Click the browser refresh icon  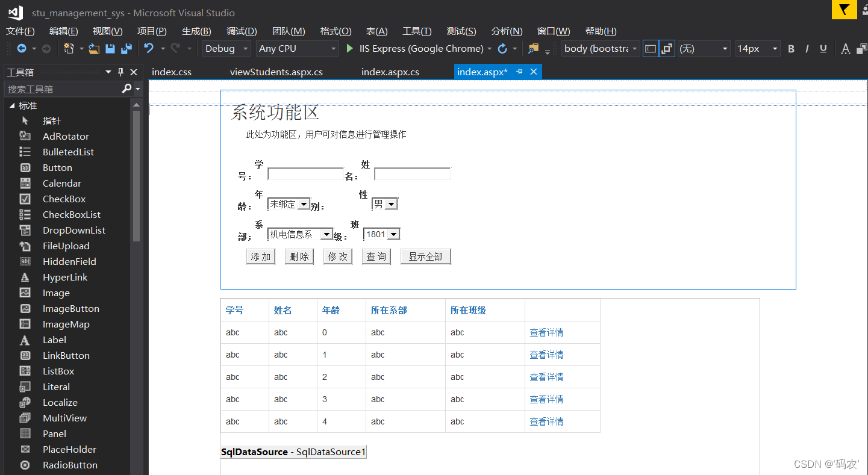[x=502, y=49]
